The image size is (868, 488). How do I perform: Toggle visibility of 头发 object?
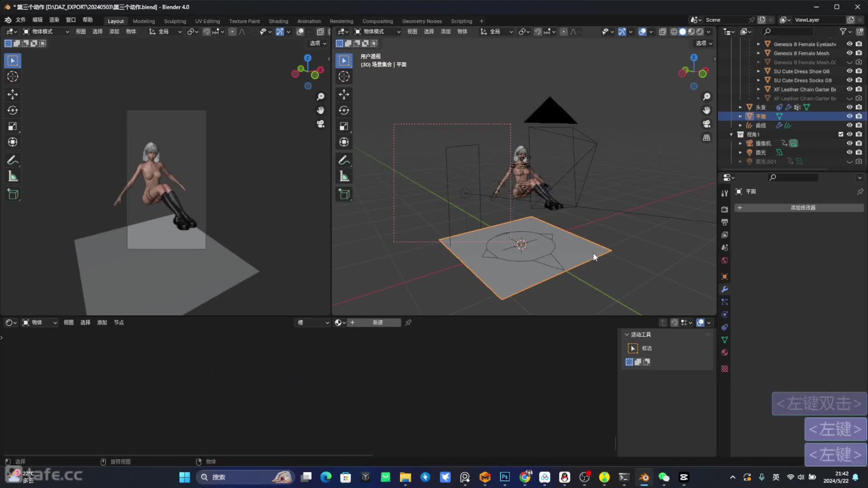pyautogui.click(x=849, y=107)
